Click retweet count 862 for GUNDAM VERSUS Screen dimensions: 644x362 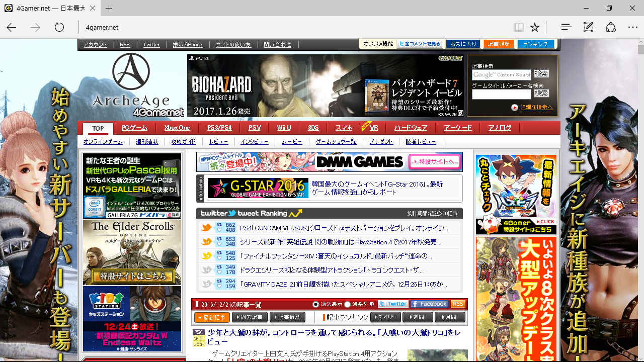(230, 225)
